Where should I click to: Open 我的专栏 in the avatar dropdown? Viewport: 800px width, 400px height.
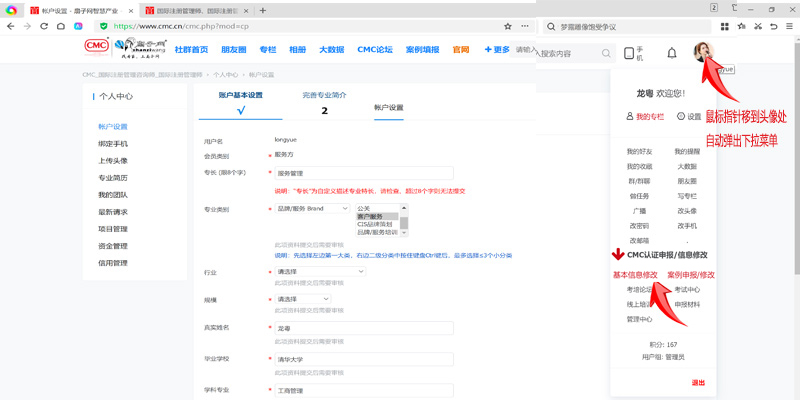[x=645, y=116]
